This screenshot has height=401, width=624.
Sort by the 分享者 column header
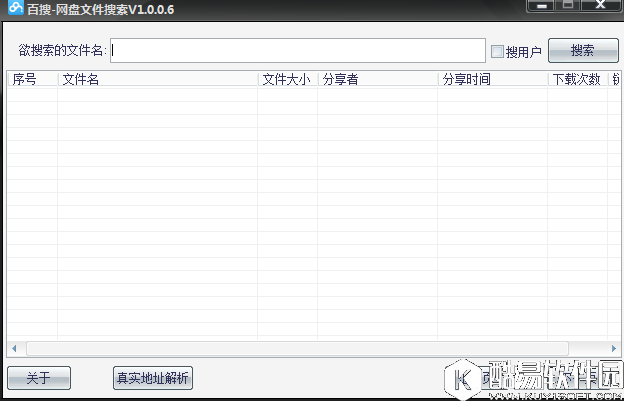coord(378,79)
